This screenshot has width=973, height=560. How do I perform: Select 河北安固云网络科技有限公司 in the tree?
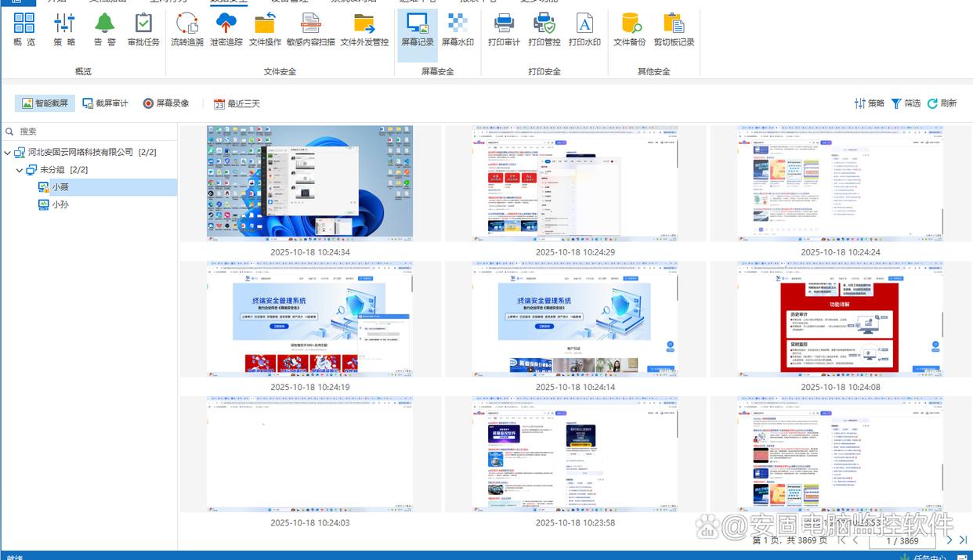coord(85,152)
